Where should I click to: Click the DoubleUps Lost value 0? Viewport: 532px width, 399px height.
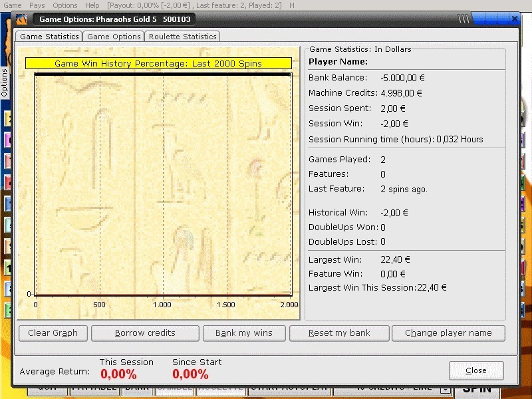(383, 242)
